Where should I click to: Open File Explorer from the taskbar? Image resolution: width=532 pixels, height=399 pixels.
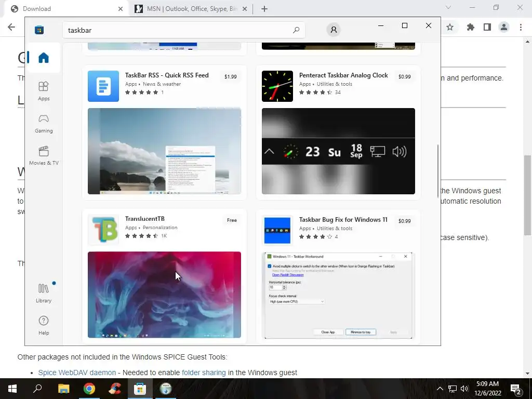click(63, 389)
